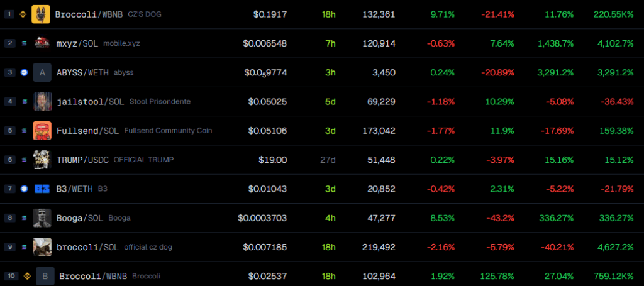The width and height of the screenshot is (644, 286).
Task: Click the BNB chain icon in row 1
Action: pos(23,14)
